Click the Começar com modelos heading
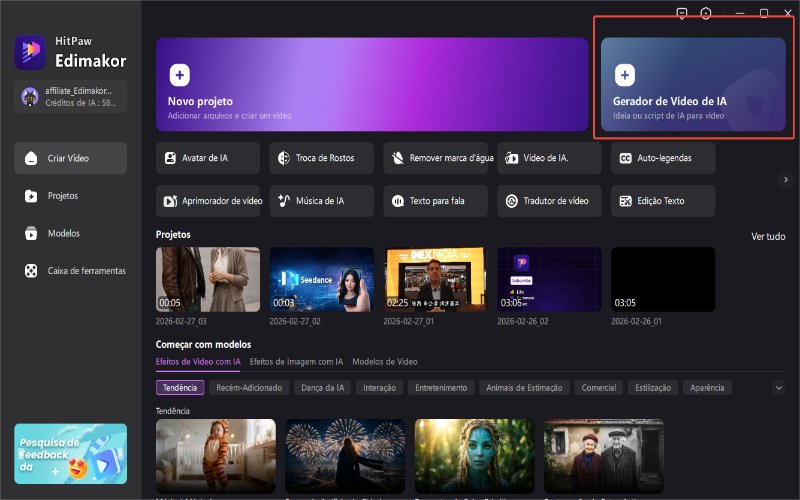Viewport: 800px width, 500px height. pos(203,344)
